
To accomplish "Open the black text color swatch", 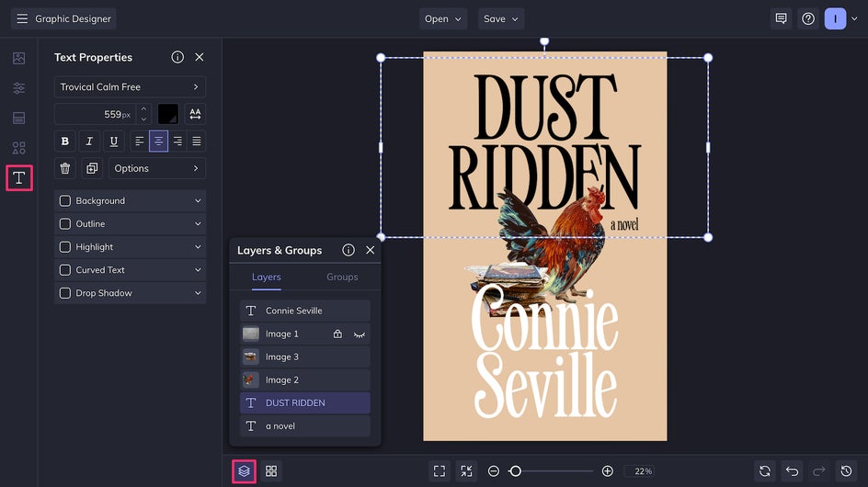I will 168,114.
